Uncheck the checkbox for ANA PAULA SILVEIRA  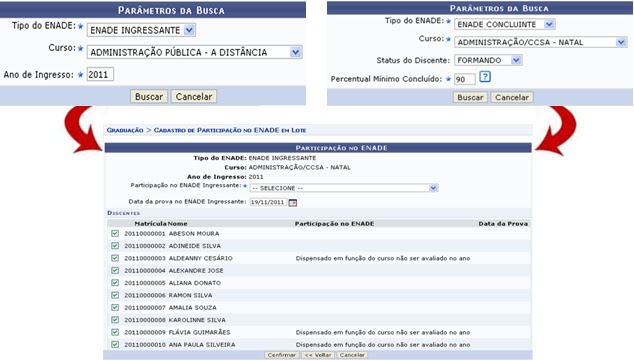click(115, 344)
